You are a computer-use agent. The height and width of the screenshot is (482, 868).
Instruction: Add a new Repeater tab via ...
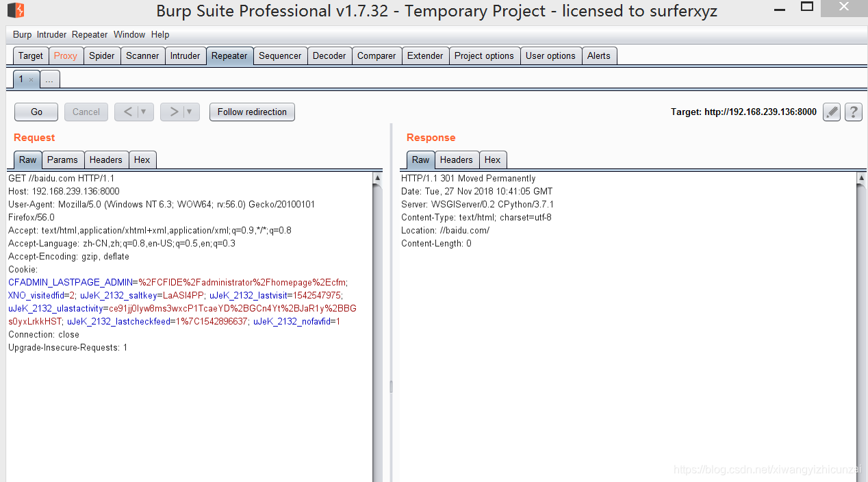tap(49, 79)
